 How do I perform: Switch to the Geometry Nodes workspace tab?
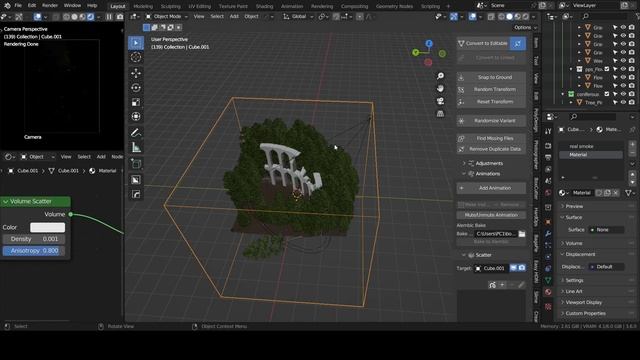pyautogui.click(x=394, y=6)
